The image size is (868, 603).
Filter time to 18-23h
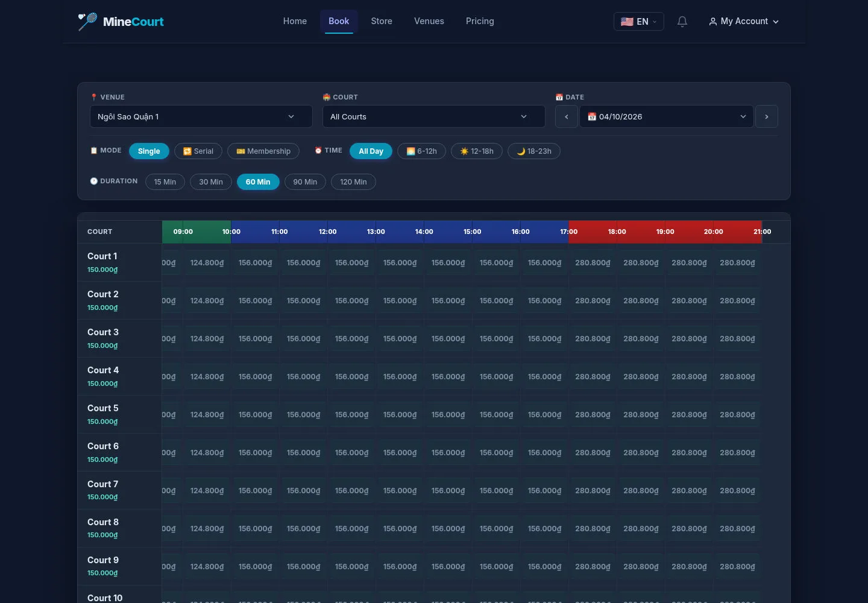[x=534, y=151]
